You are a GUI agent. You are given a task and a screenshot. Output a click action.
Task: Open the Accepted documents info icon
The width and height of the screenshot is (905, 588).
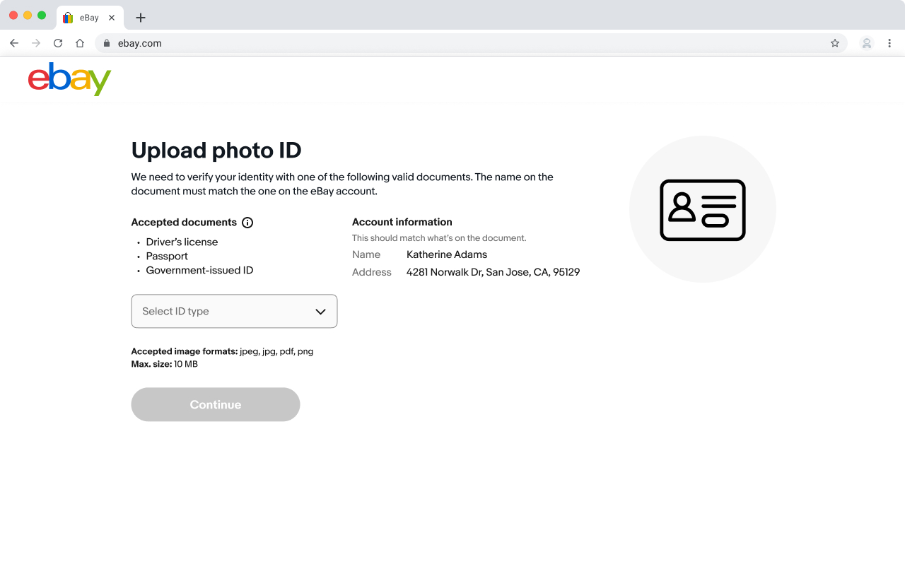247,223
